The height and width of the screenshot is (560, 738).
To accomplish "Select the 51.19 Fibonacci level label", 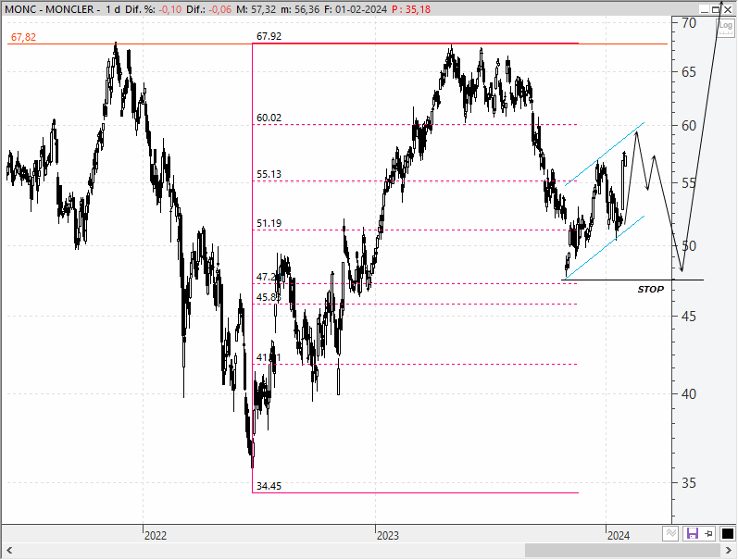I will pos(269,223).
